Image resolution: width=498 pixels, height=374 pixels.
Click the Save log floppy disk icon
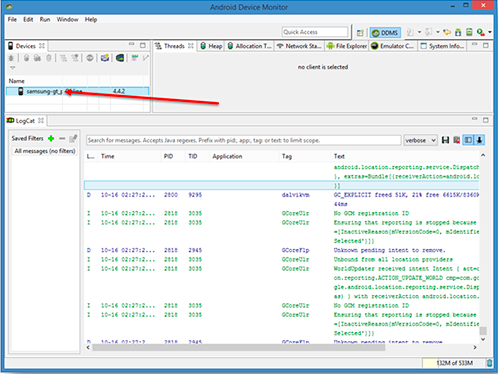point(445,140)
